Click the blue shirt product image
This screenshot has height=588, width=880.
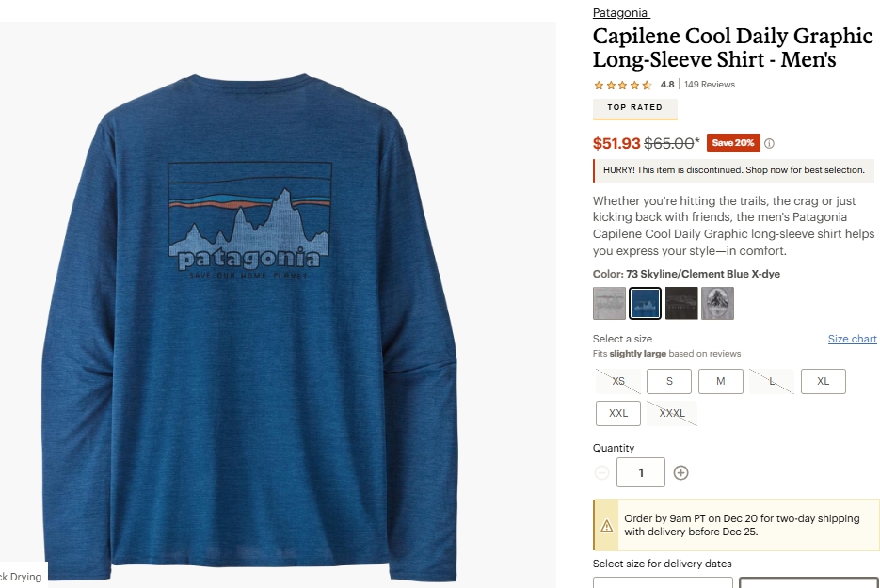point(249,326)
